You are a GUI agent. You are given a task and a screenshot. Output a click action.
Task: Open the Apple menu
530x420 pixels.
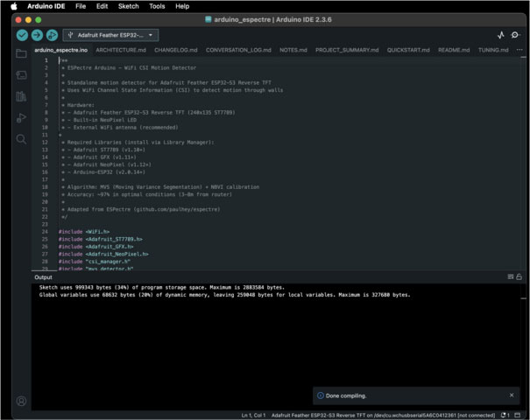[14, 6]
